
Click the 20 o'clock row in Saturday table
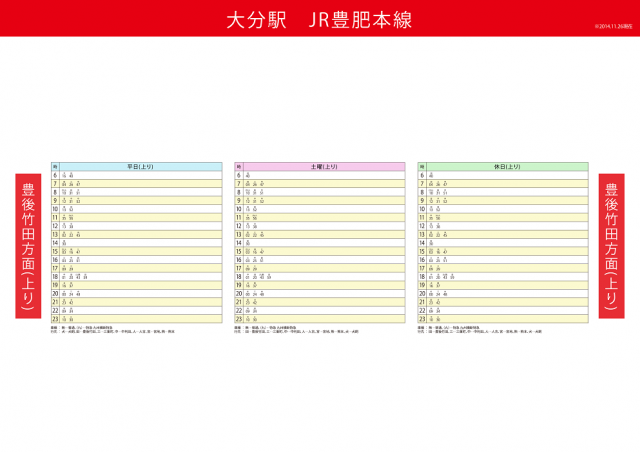(320, 294)
